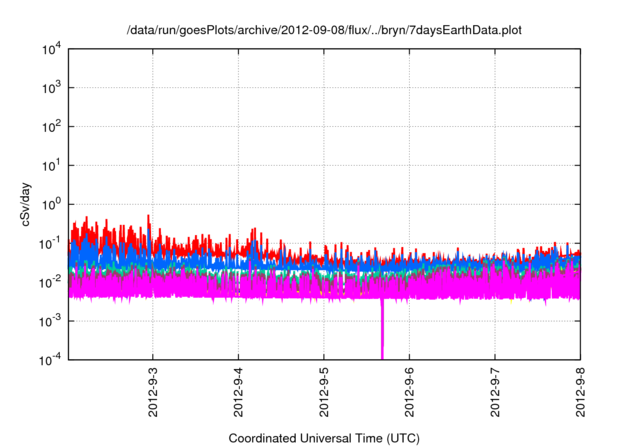640x448 pixels.
Task: Click the 10^0 y-axis tick label
Action: coord(51,204)
